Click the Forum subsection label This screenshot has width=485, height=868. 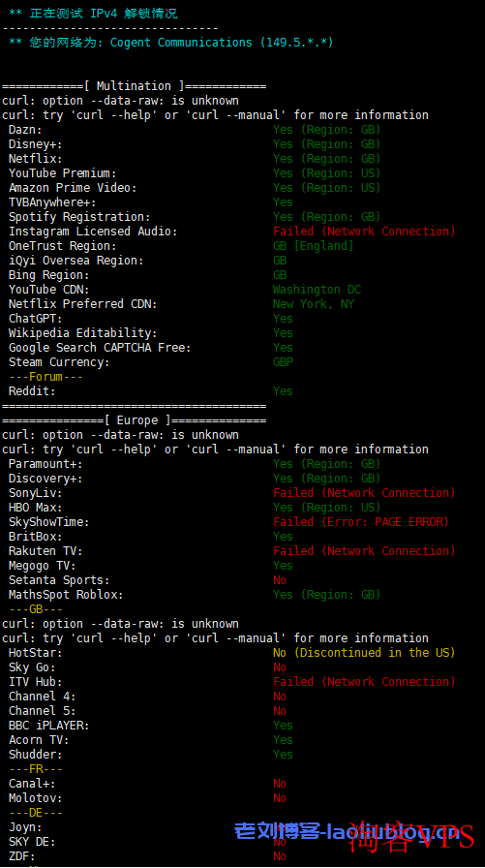45,377
